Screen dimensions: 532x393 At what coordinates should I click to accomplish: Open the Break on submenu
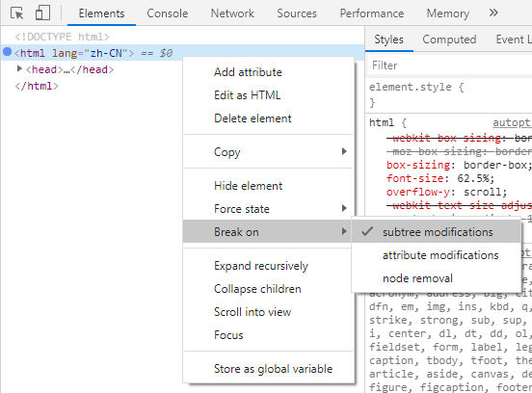click(x=268, y=232)
